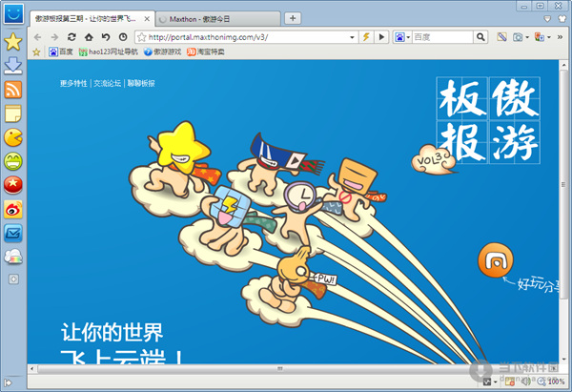Close the 傲游板报第三期 tab

(x=147, y=19)
